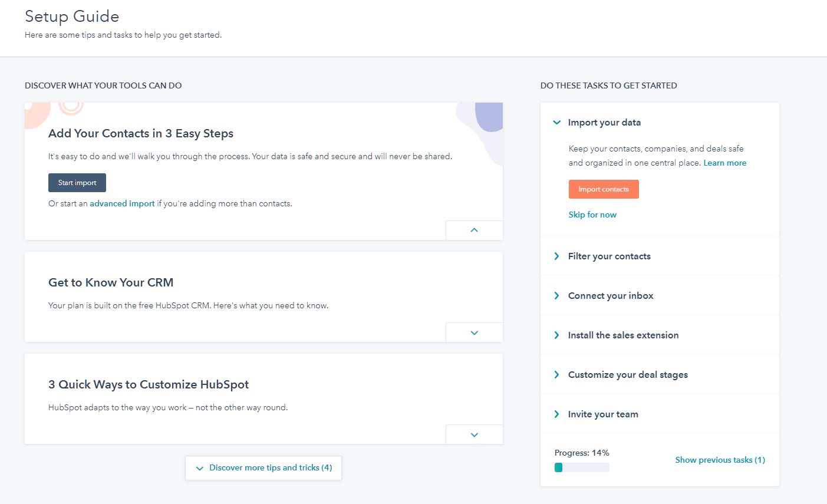
Task: Expand the 3 Quick Ways to Customize HubSpot card
Action: (475, 434)
